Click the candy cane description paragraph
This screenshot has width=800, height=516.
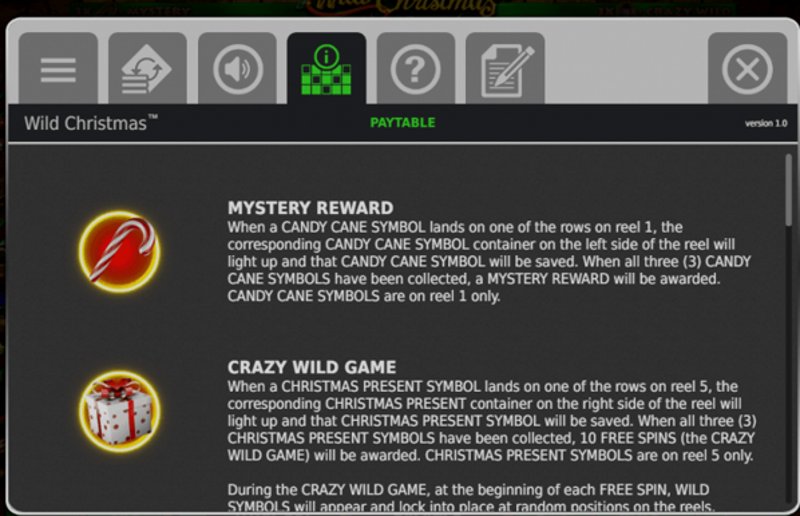(x=489, y=261)
